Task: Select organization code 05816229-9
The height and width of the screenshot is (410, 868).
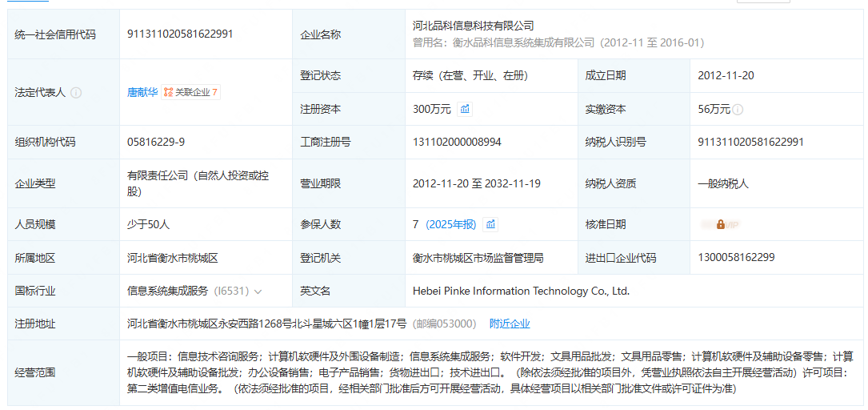Action: coord(156,143)
